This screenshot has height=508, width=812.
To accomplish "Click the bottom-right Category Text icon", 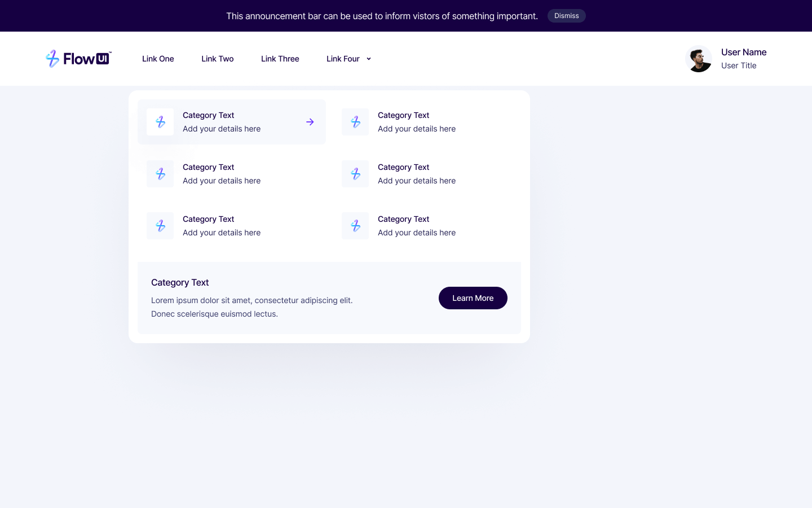I will click(x=355, y=226).
